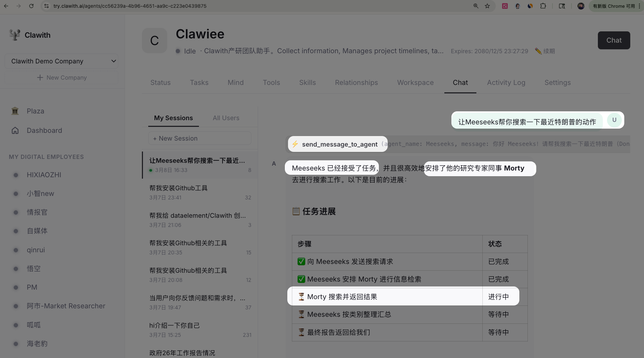The image size is (644, 358).
Task: Open the Chrome extensions puzzle icon
Action: click(x=543, y=6)
